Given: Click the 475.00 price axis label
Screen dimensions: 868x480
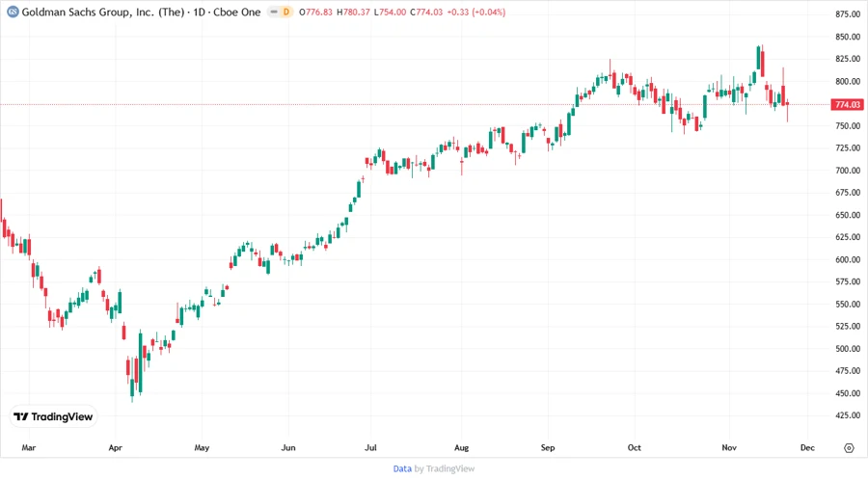Looking at the screenshot, I should pyautogui.click(x=848, y=370).
